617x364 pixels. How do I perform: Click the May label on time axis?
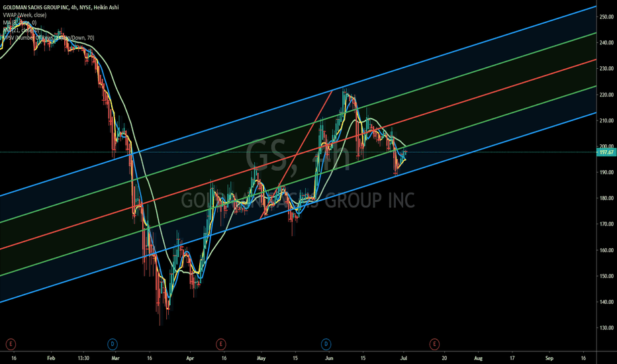pyautogui.click(x=261, y=358)
